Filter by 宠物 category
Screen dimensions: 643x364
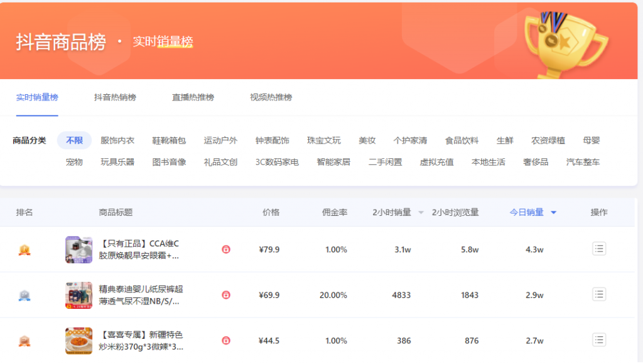74,163
